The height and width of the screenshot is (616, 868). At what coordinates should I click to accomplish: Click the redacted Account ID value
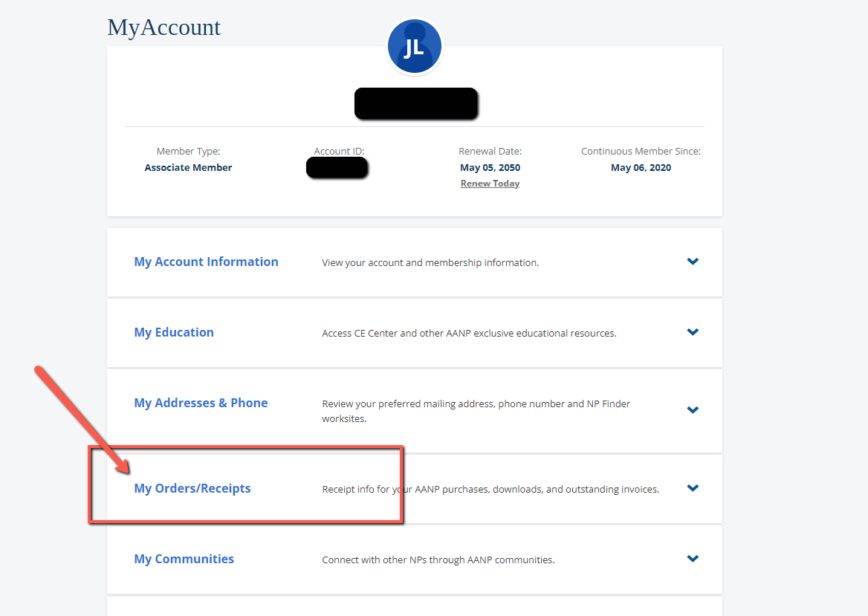337,168
